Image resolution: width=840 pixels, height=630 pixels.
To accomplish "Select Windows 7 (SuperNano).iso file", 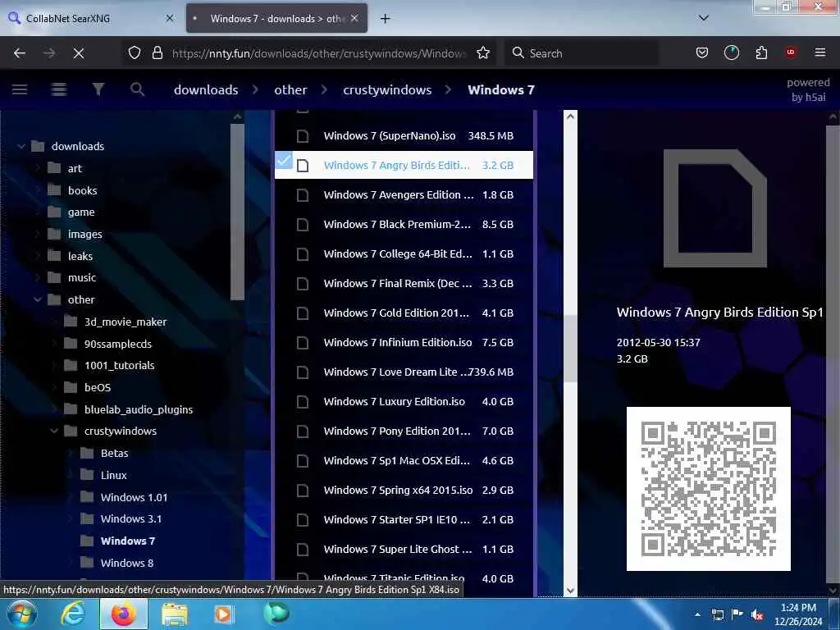I will coord(404,135).
